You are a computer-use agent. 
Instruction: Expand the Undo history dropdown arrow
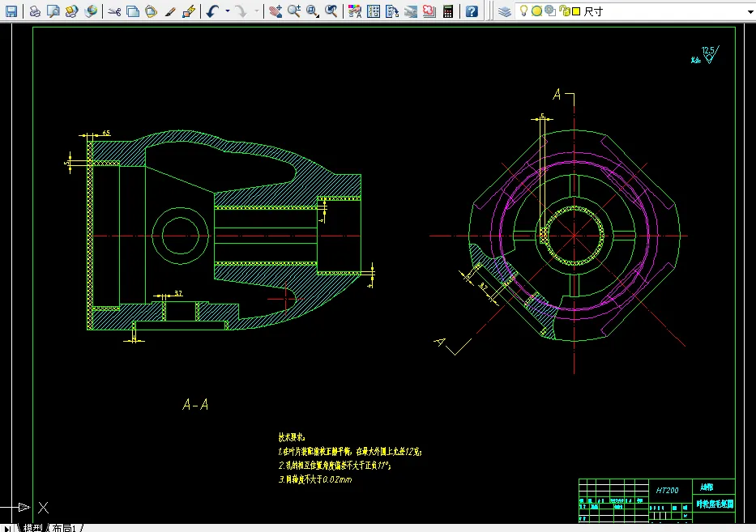click(228, 11)
